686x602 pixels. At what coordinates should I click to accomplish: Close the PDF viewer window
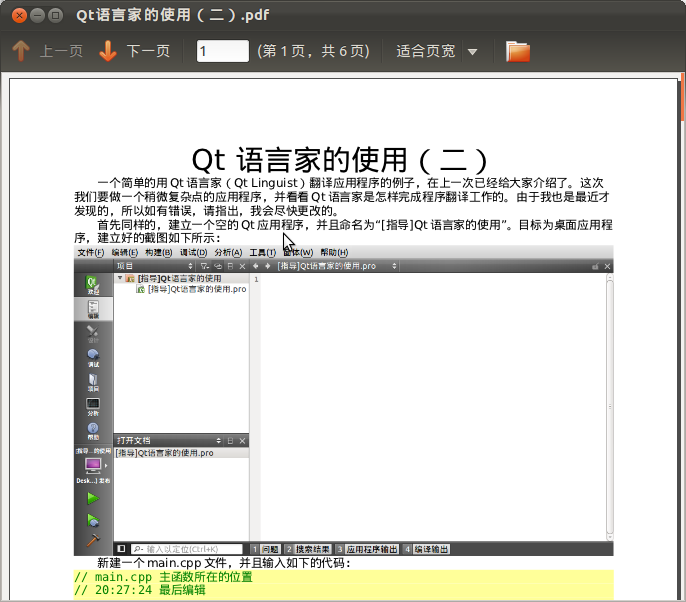click(x=19, y=16)
